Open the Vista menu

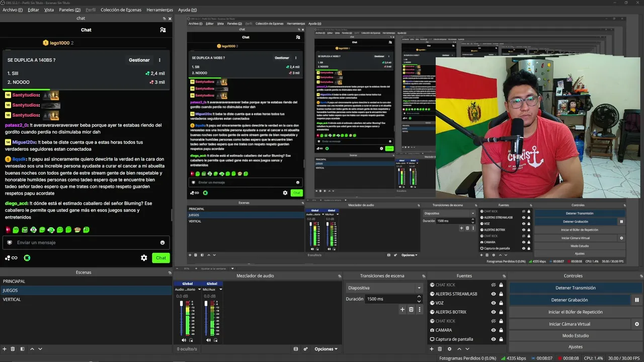(x=49, y=10)
